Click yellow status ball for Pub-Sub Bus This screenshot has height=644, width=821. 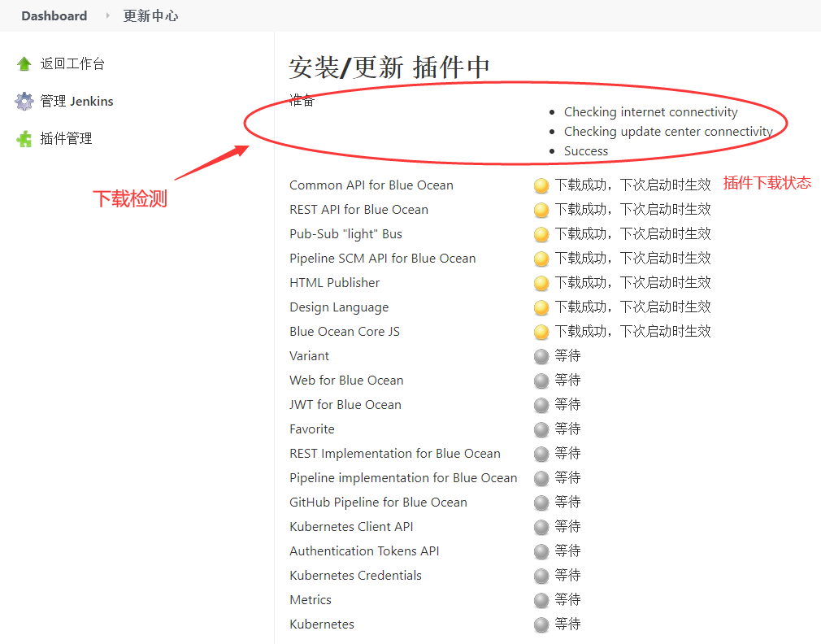tap(541, 234)
